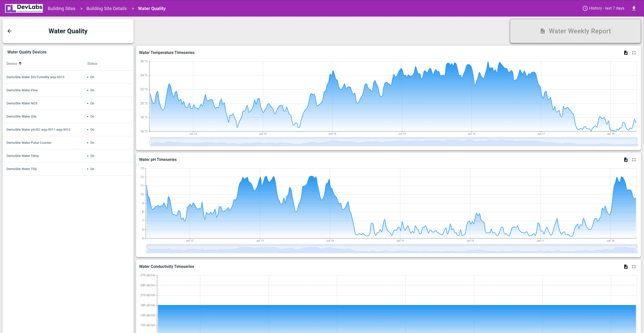Click the Water Conductivity Timeseries title
This screenshot has width=644, height=333.
point(167,267)
